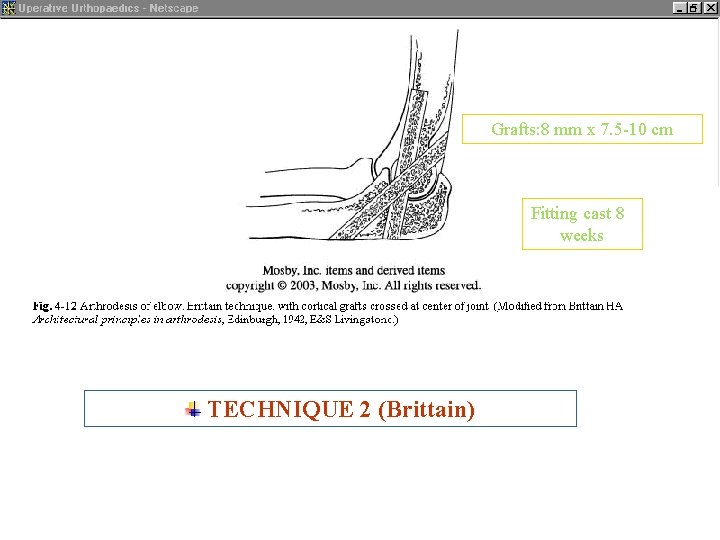Click the 'Fitting cast 8 weeks' box
Image resolution: width=720 pixels, height=540 pixels.
(582, 224)
